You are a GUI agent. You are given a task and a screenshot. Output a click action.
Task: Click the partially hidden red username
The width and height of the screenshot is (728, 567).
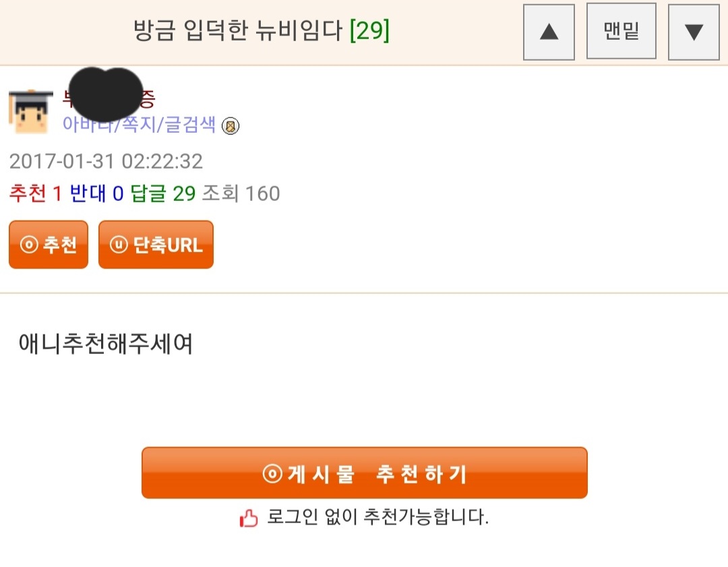tap(109, 98)
